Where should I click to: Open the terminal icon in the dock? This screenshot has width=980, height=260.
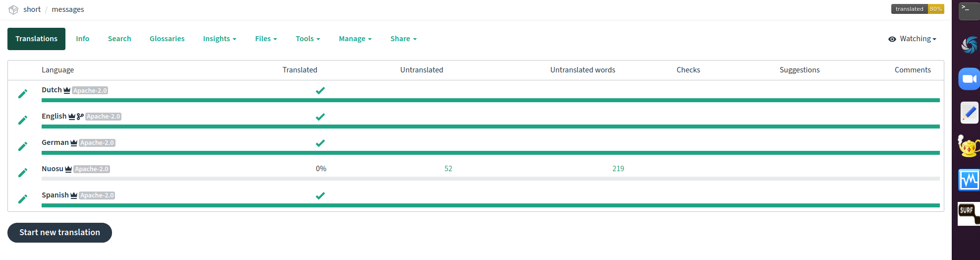click(969, 11)
